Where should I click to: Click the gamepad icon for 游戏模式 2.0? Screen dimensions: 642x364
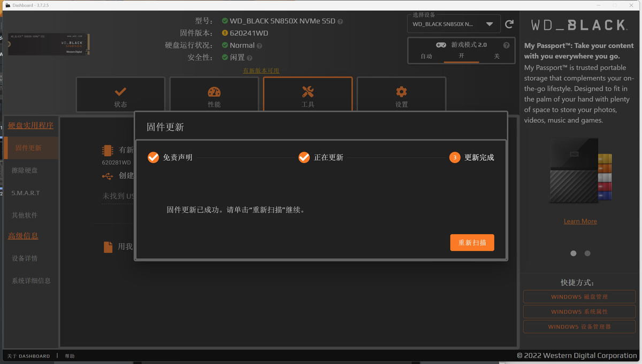(441, 45)
